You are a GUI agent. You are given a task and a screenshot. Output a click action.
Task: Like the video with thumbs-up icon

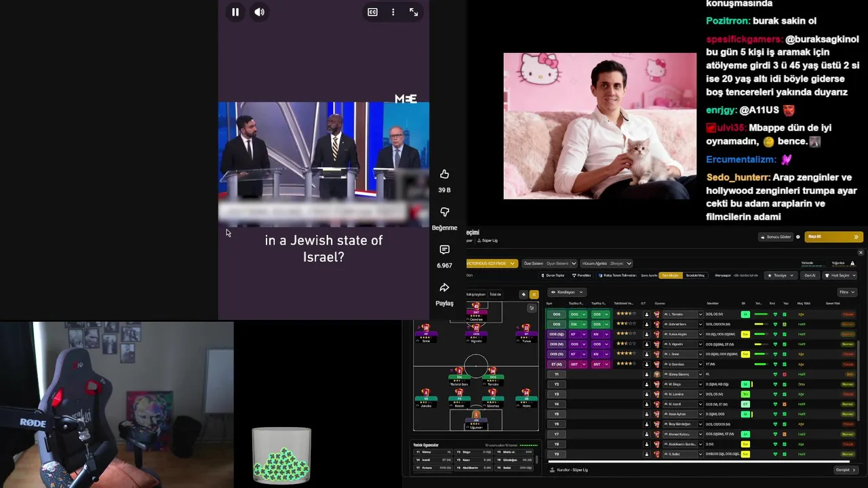tap(444, 174)
